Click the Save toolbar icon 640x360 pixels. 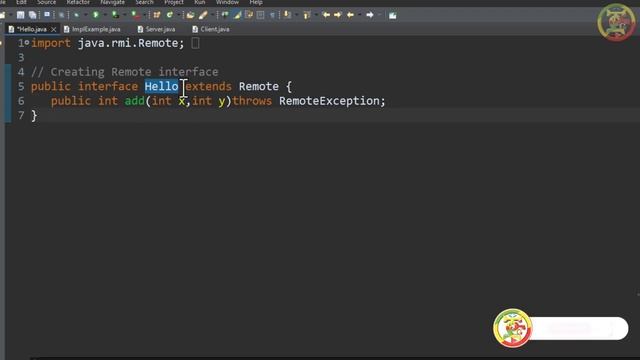pos(20,15)
